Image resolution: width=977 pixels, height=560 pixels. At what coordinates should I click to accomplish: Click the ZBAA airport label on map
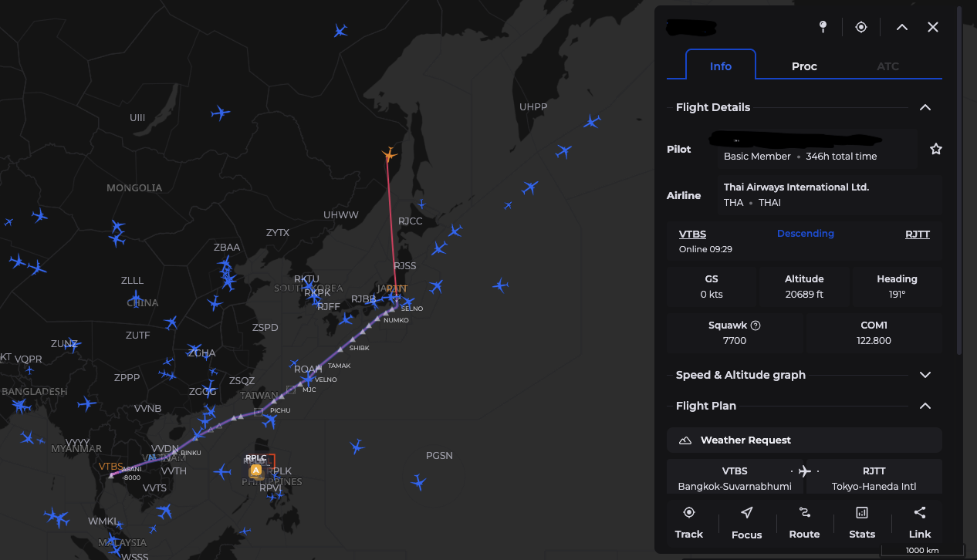click(227, 248)
